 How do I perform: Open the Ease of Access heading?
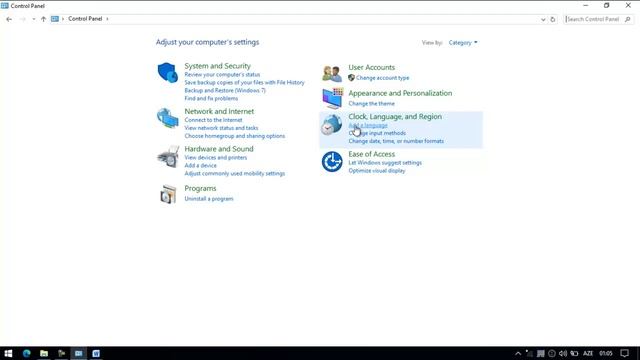pos(371,154)
